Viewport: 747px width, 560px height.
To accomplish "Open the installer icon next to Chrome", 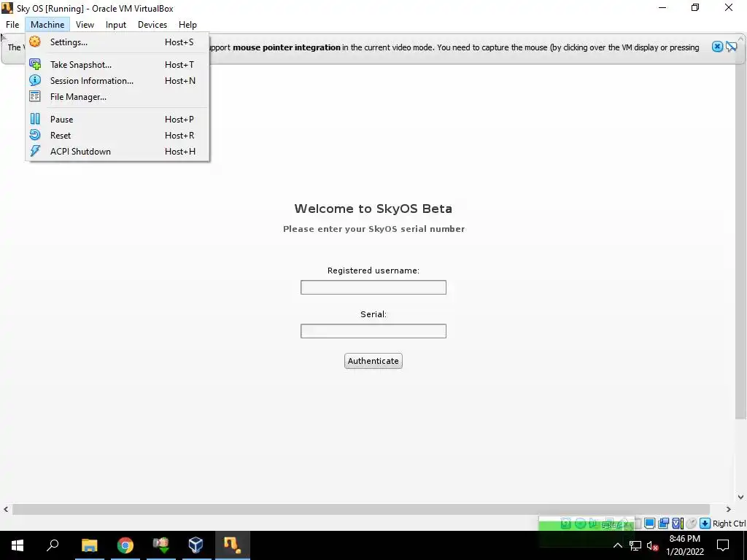I will point(161,545).
